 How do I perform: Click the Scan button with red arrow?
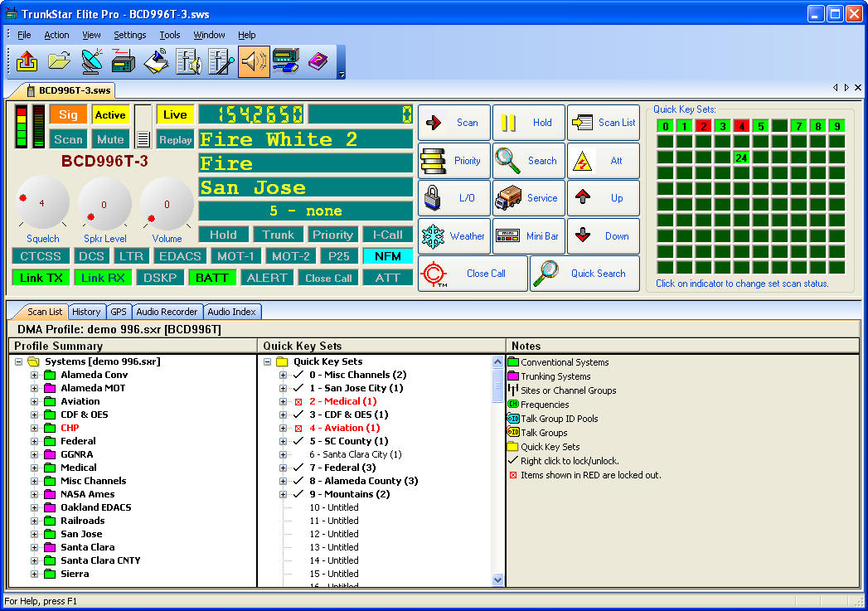454,123
